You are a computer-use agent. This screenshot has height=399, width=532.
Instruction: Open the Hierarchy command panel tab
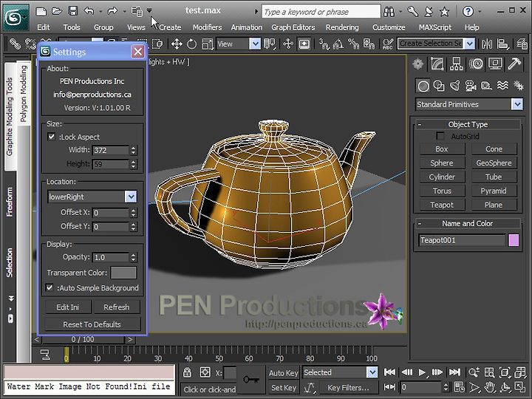point(457,64)
